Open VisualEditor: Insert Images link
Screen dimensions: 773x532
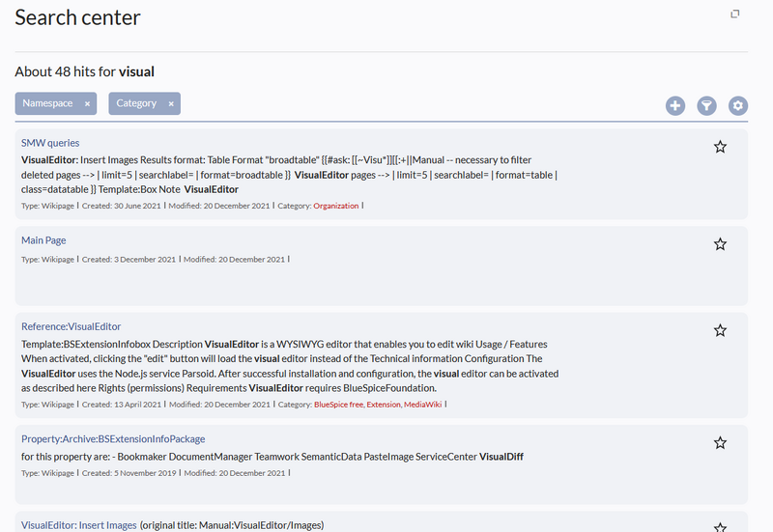tap(79, 525)
